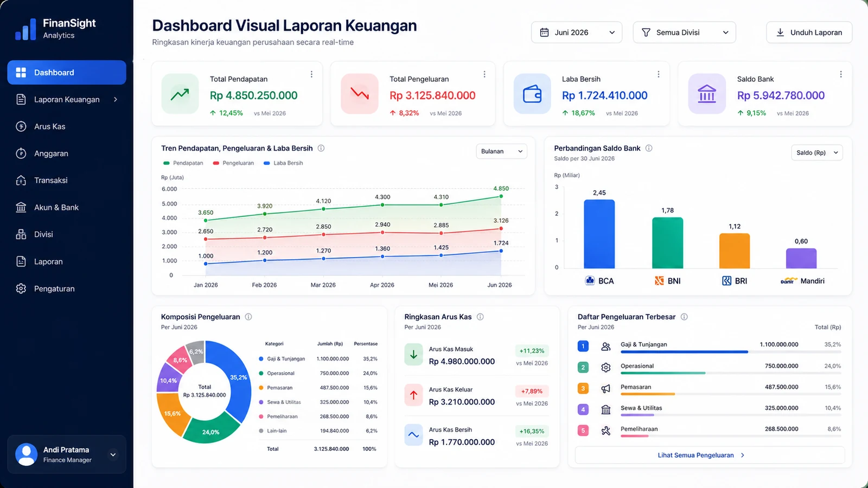The width and height of the screenshot is (868, 488).
Task: Click the BNI bank logo
Action: pos(659,281)
